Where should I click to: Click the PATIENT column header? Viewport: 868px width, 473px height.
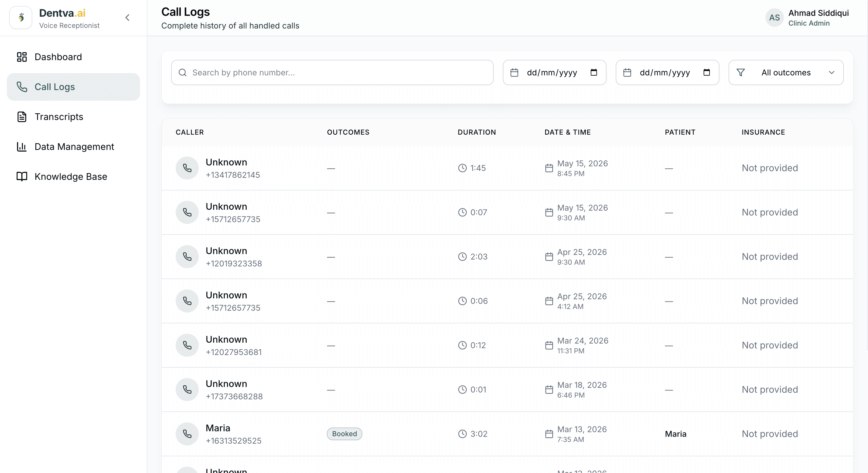coord(680,132)
